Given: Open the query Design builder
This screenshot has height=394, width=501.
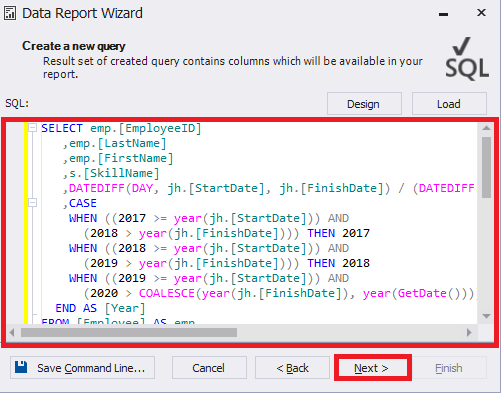Looking at the screenshot, I should 364,104.
